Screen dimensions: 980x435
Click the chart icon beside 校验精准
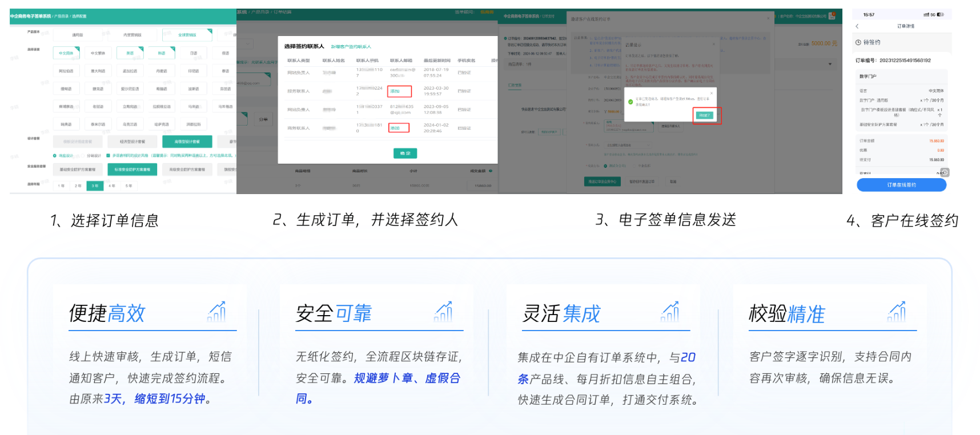pos(897,312)
